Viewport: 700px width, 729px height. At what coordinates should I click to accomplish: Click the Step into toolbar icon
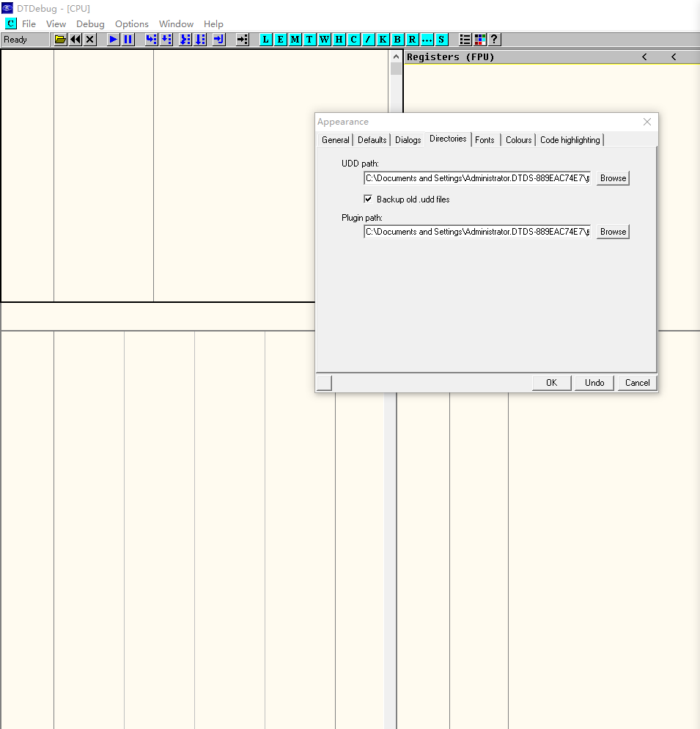coord(151,40)
